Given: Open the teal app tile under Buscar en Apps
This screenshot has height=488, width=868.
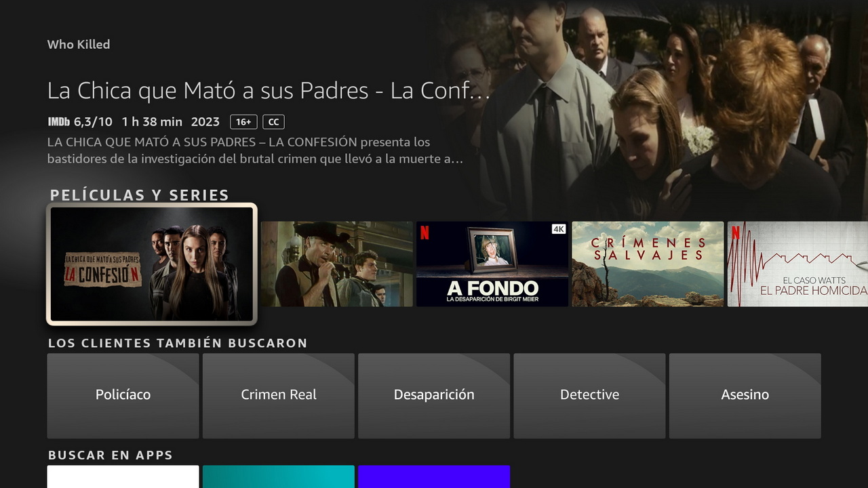Looking at the screenshot, I should (x=278, y=477).
